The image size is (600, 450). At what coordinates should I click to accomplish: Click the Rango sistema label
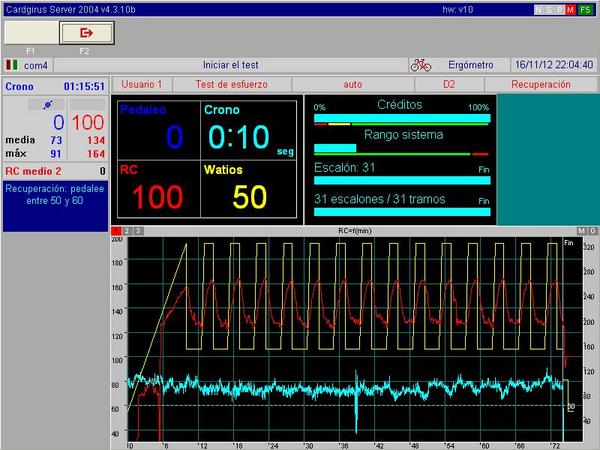click(403, 135)
